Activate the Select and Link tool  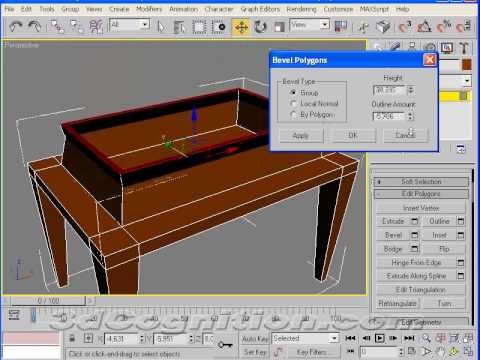(56, 26)
